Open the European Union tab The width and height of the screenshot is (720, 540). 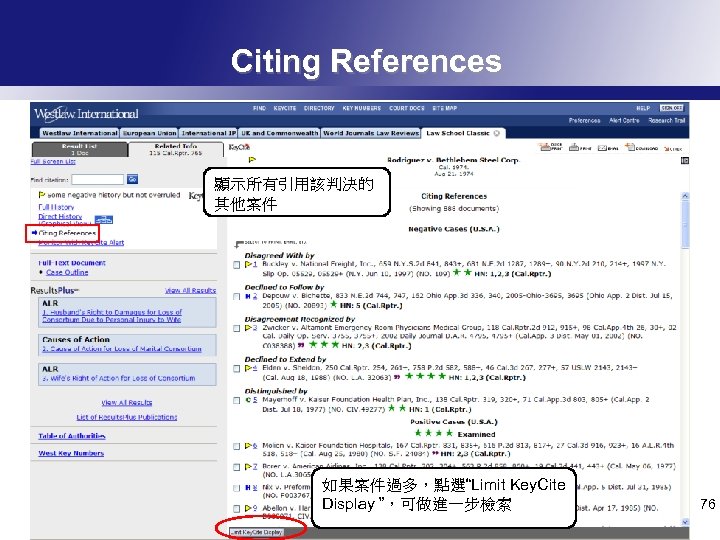149,133
